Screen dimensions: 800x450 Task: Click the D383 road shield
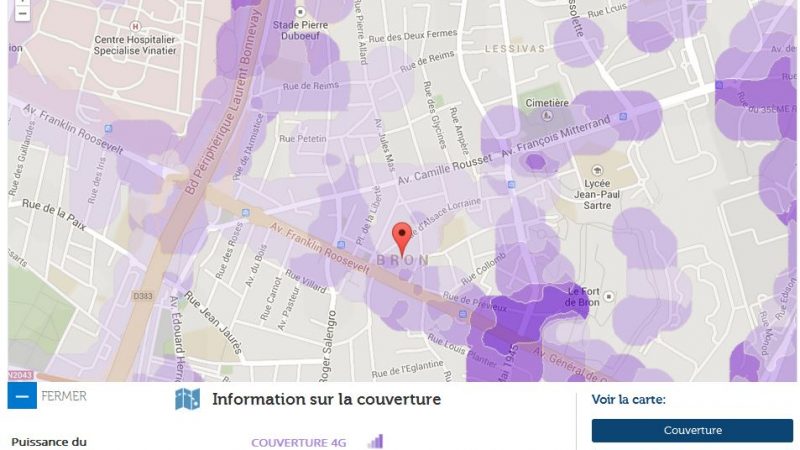pos(142,296)
